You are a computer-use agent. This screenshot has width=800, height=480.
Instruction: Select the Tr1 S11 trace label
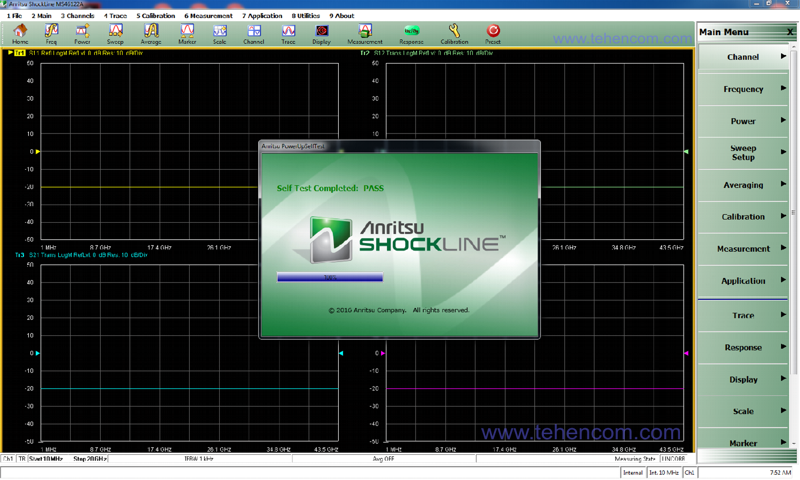click(77, 53)
